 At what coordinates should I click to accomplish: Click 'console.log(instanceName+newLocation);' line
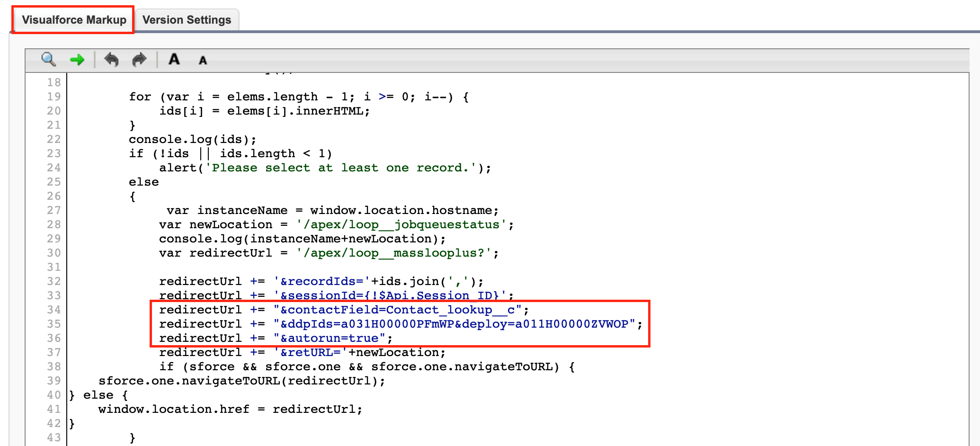[302, 239]
